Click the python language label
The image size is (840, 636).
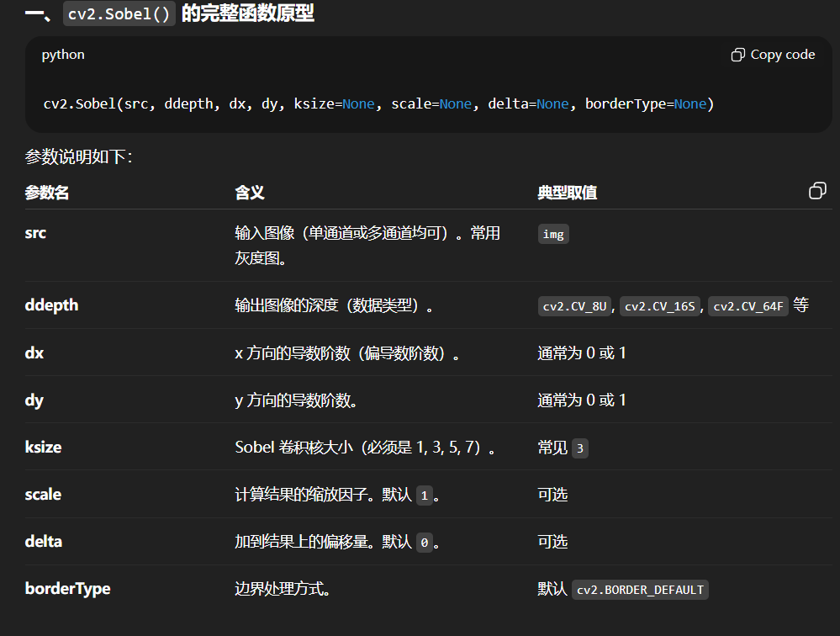(x=63, y=55)
